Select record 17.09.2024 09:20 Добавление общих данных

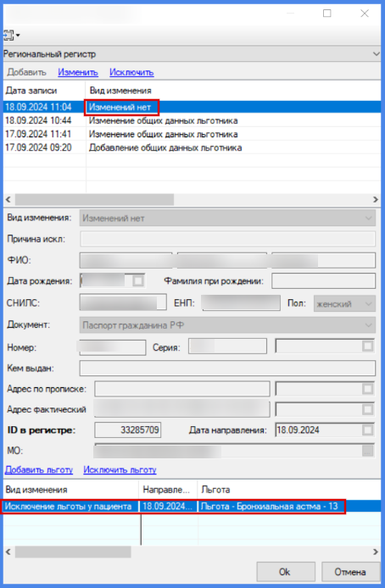192,147
